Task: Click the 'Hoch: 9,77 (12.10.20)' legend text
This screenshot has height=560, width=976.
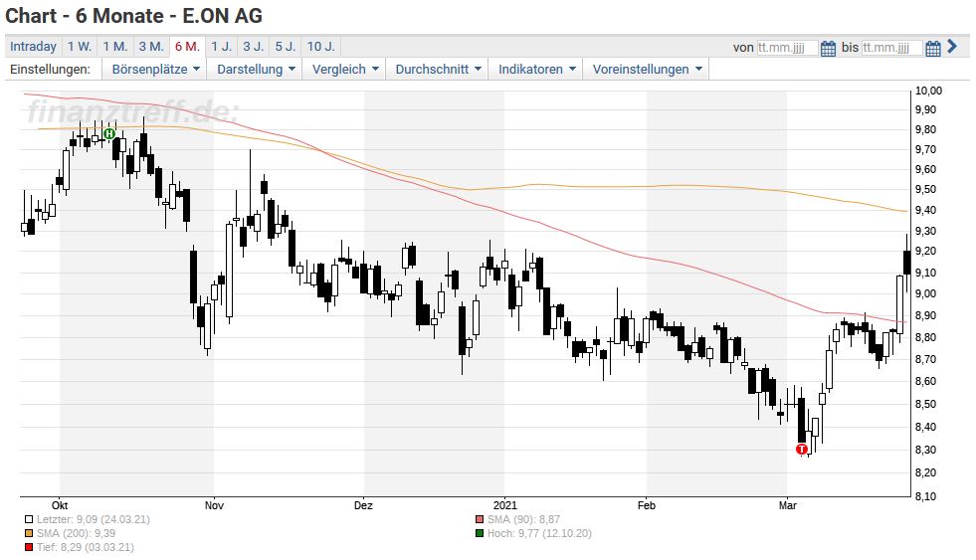Action: pos(539,533)
